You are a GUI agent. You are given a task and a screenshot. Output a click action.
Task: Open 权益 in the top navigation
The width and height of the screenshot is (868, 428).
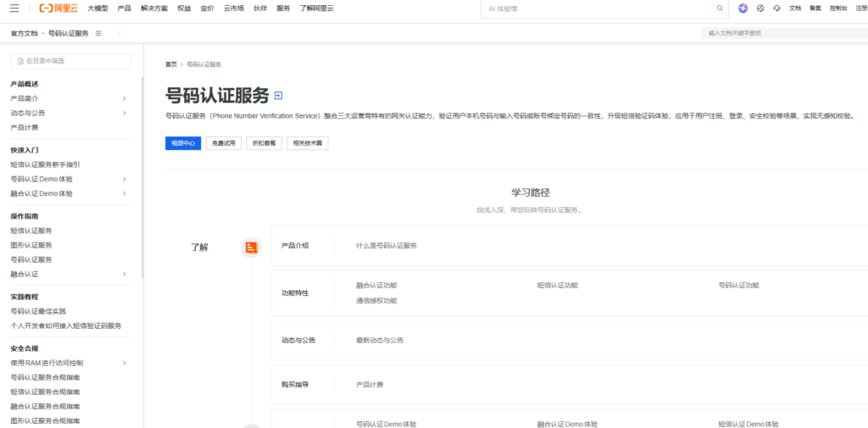[x=184, y=8]
